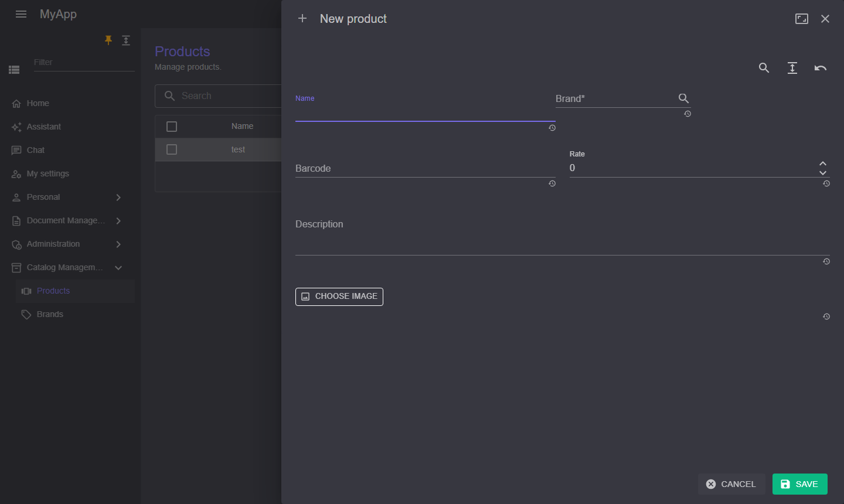The height and width of the screenshot is (504, 844).
Task: Toggle fullscreen mode of New product dialog
Action: coord(802,19)
